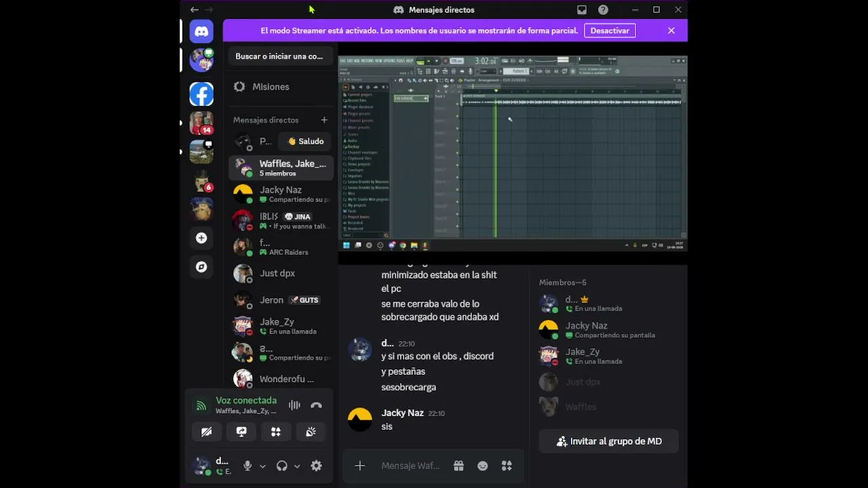This screenshot has height=488, width=868.
Task: Click the Saludo wave button
Action: pos(306,142)
